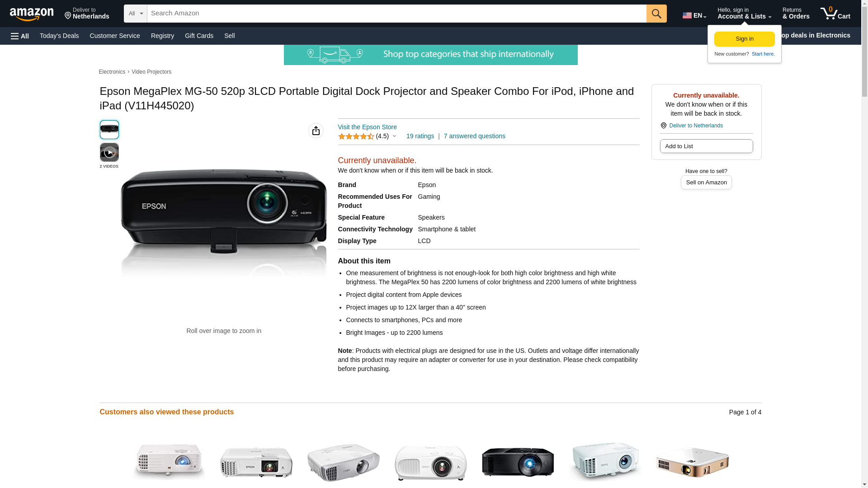868x488 pixels.
Task: Click into the Search Amazon field
Action: 396,14
